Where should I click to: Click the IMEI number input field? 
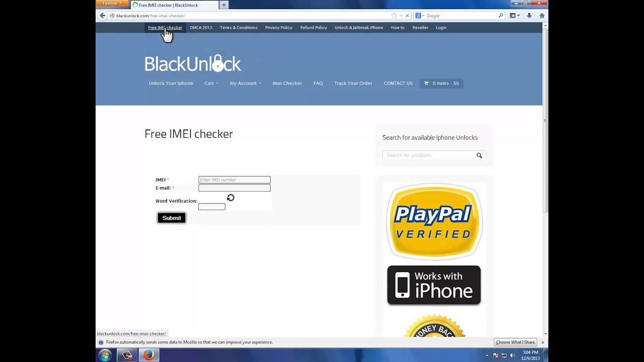tap(234, 180)
